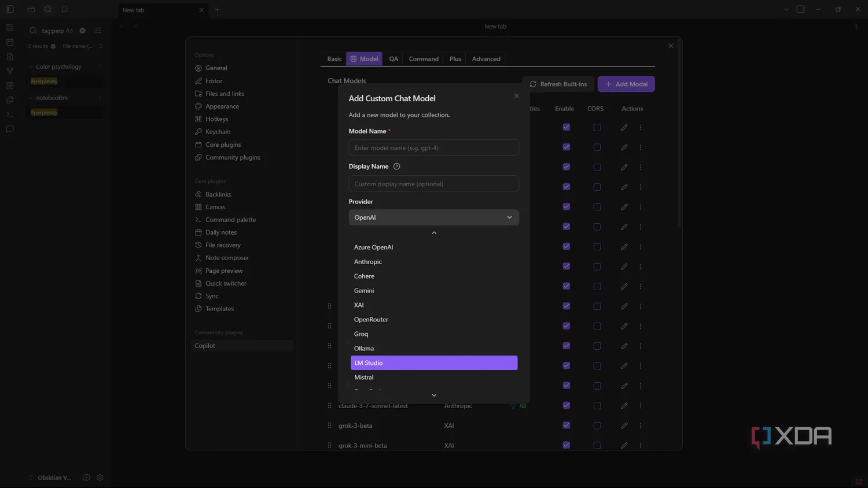Click #perplexity match under Color psychology
Image resolution: width=868 pixels, height=488 pixels.
coord(44,82)
